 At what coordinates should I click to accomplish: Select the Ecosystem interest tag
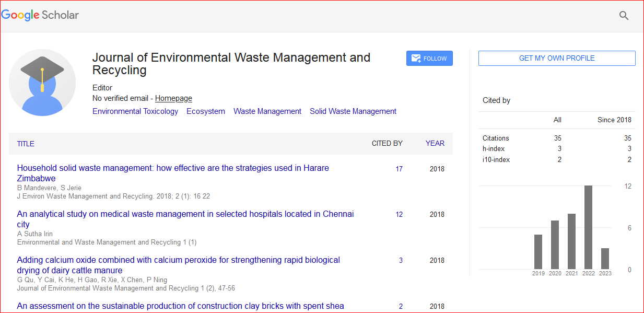[x=206, y=111]
